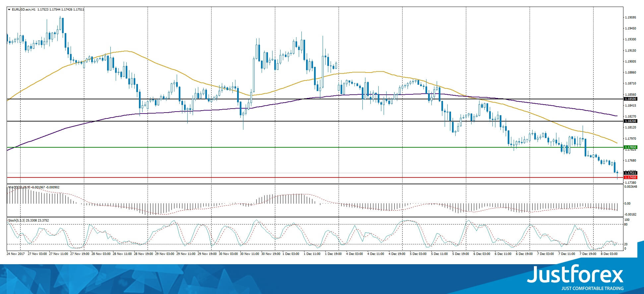Click the 4 Dec 11:00 time label
Screen dimensions: 644x294
(376, 254)
